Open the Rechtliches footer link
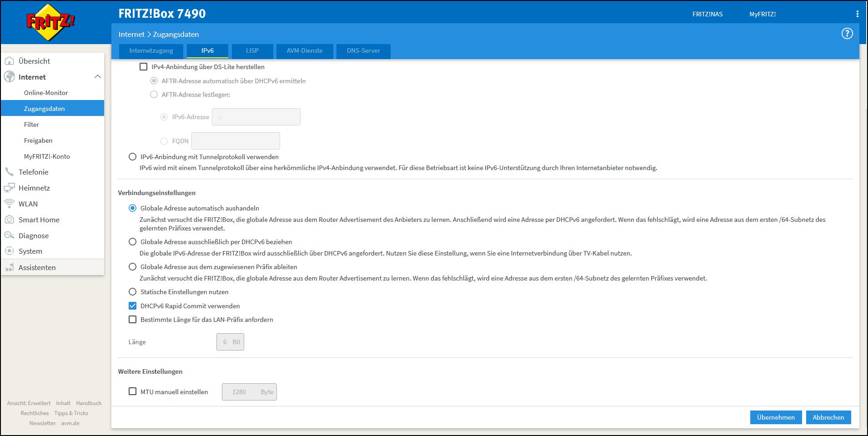The width and height of the screenshot is (868, 436). [x=35, y=413]
